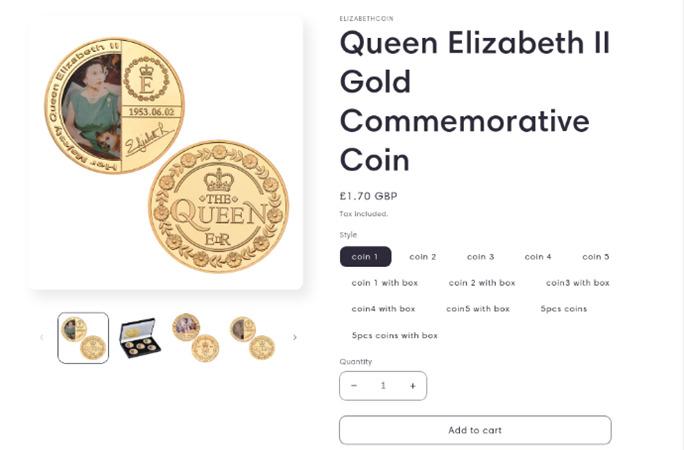Viewport: 684px width, 450px height.
Task: Choose coin 1 with box
Action: pos(384,283)
